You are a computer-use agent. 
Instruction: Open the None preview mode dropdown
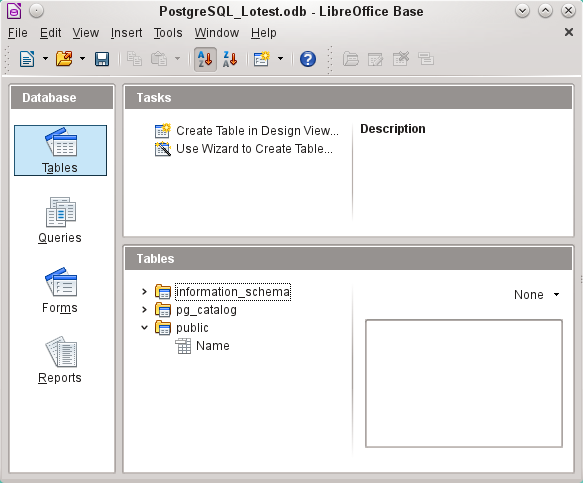click(537, 294)
